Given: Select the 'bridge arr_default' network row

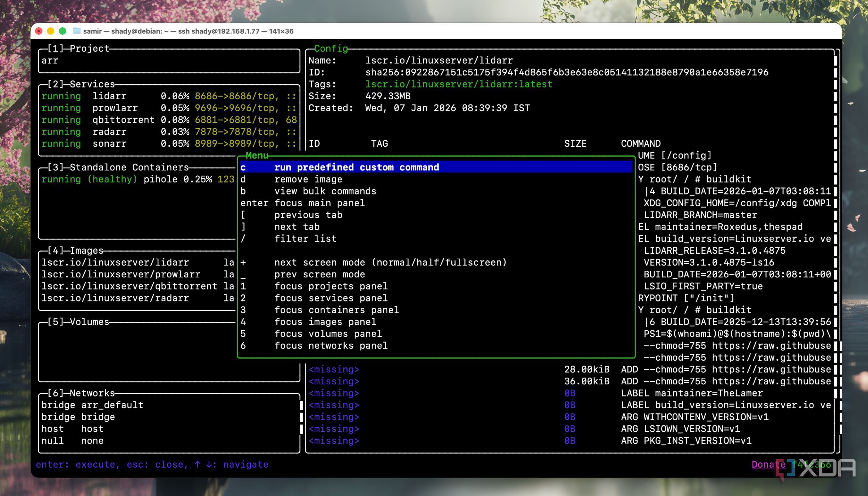Looking at the screenshot, I should pyautogui.click(x=169, y=405).
